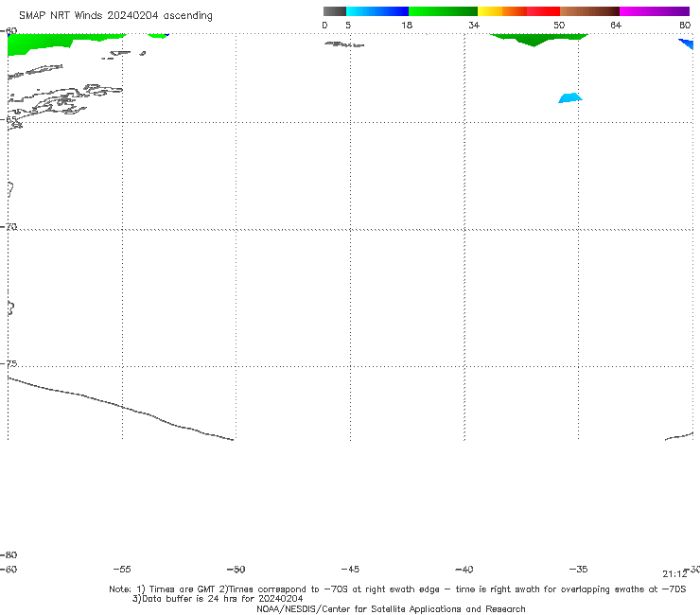Click the colorbar label "64"

616,26
